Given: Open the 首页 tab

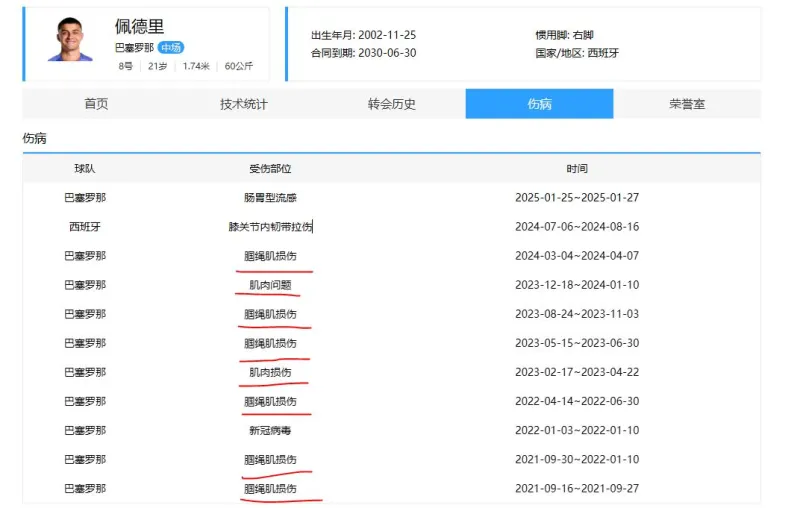Looking at the screenshot, I should (96, 104).
